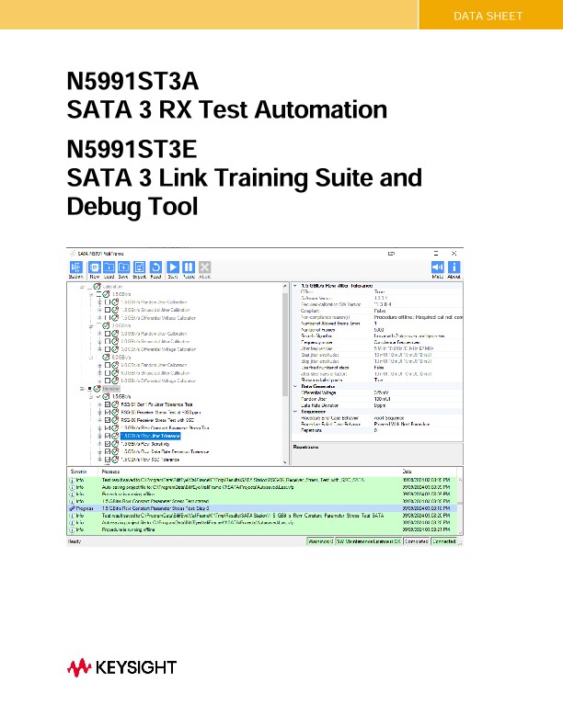Click status icon of RSG-06 Receiver Stress Test with SSC
563x728 pixels.
[115, 420]
